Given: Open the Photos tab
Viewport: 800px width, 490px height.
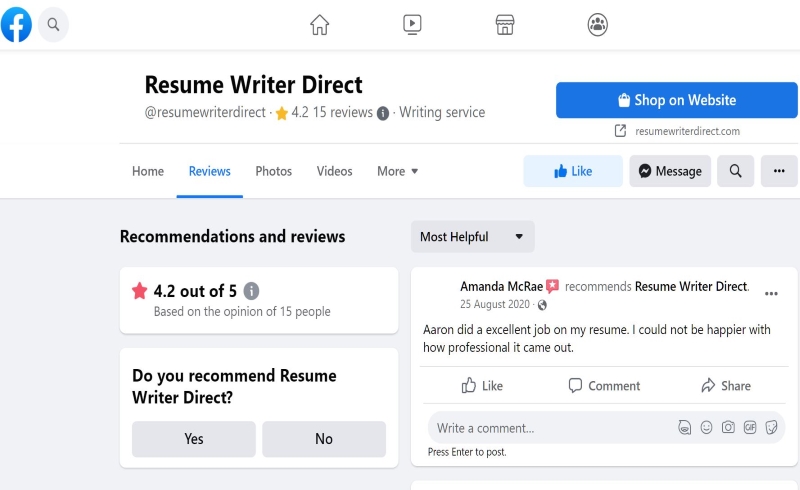Looking at the screenshot, I should [273, 171].
